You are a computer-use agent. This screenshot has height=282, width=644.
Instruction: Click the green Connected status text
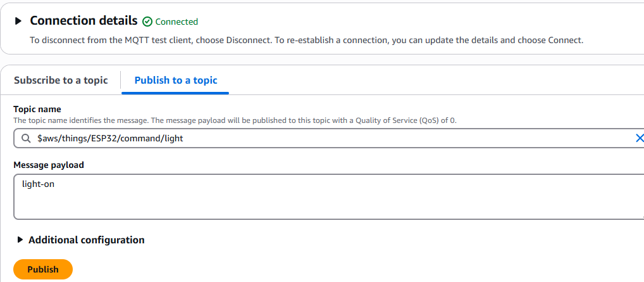coord(176,22)
